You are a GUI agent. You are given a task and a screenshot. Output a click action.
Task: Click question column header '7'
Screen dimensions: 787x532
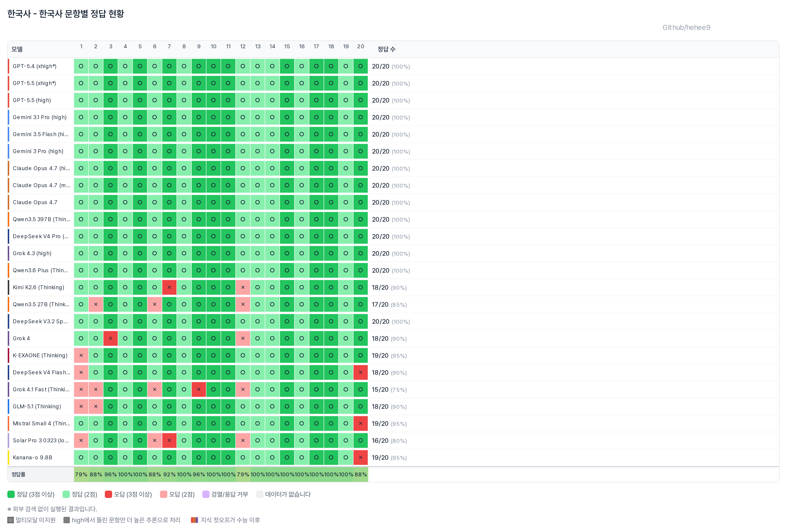(x=169, y=46)
